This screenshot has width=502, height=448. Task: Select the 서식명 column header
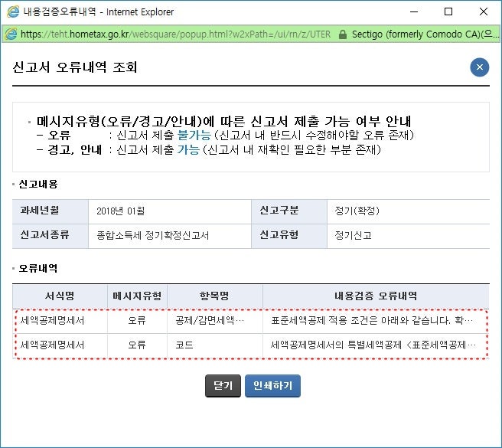click(x=60, y=296)
